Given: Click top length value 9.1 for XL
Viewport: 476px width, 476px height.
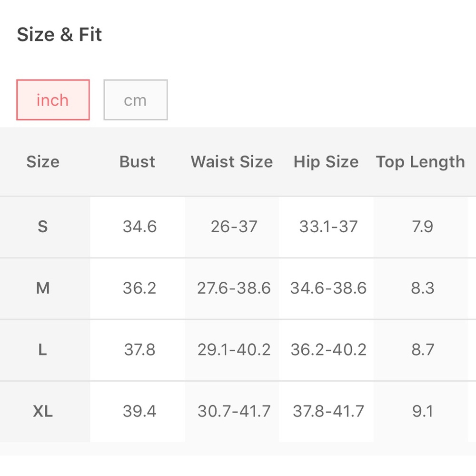Looking at the screenshot, I should click(423, 411).
